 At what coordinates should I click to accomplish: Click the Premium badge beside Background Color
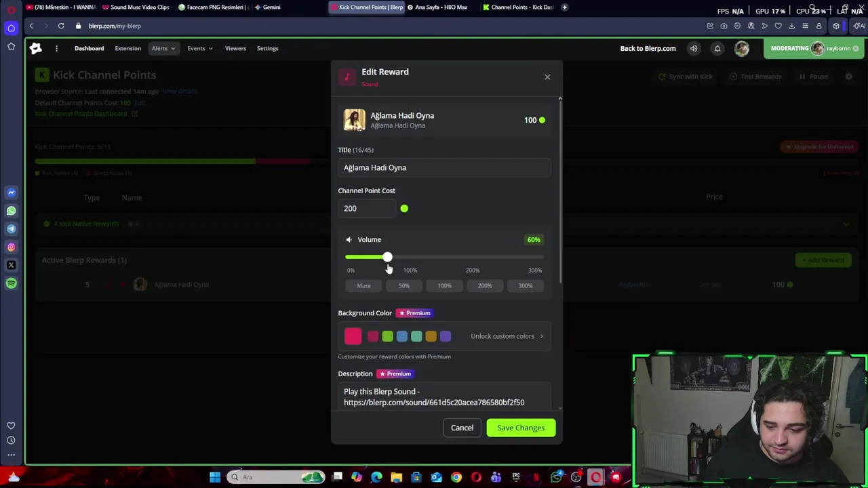(x=414, y=313)
